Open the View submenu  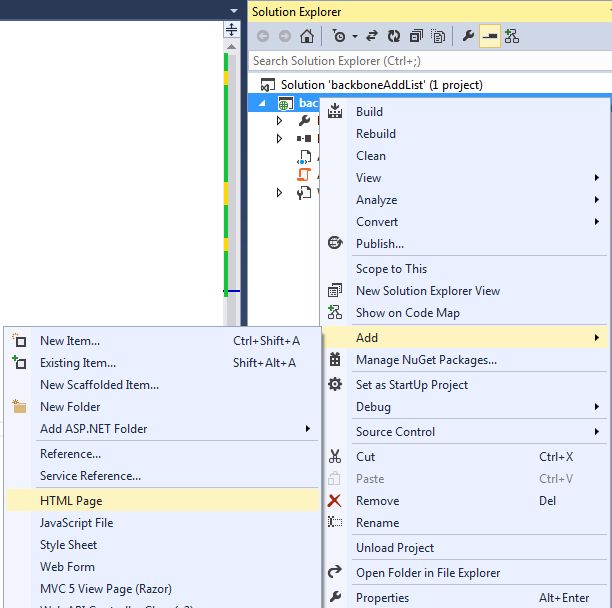464,178
